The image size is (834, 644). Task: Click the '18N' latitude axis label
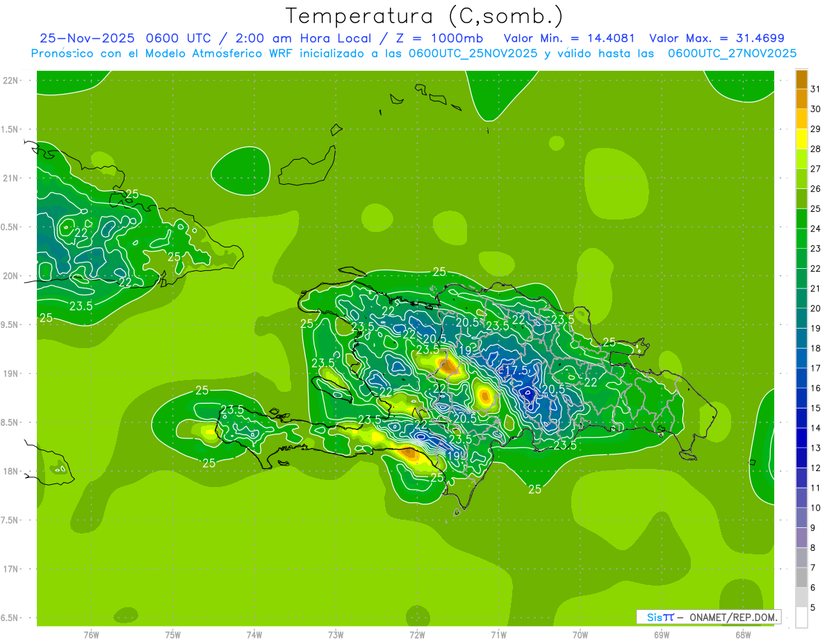coord(10,471)
